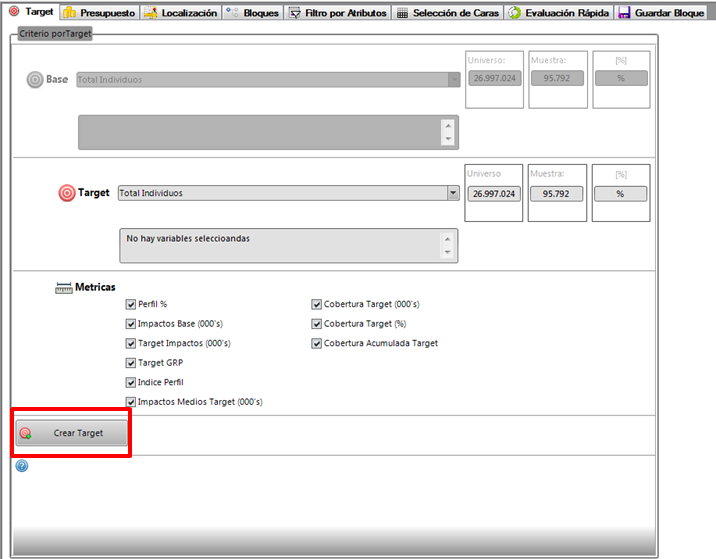Click the Target Universo value field

(x=493, y=194)
